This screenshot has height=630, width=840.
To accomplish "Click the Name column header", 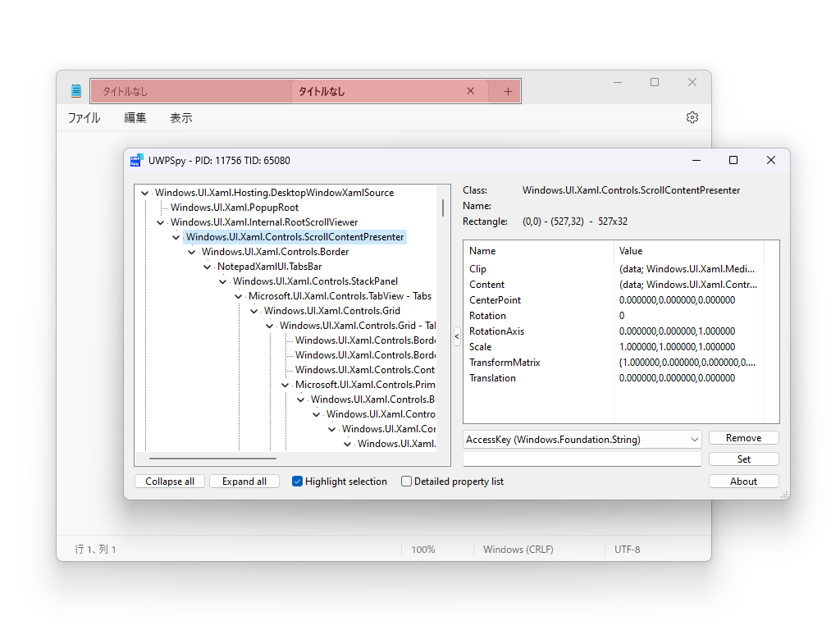I will click(538, 251).
